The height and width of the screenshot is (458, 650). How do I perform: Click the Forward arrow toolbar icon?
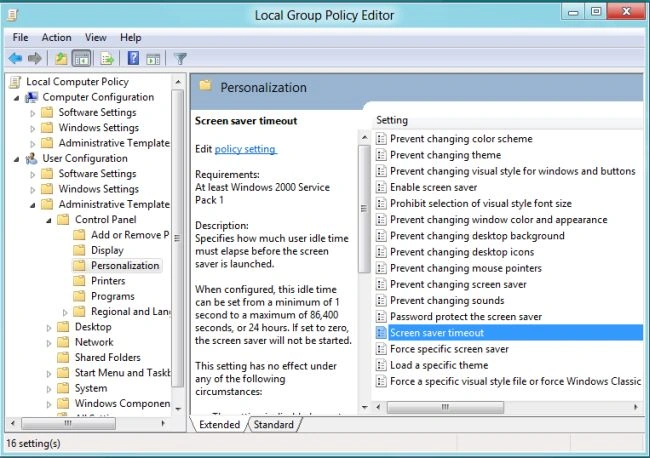35,58
